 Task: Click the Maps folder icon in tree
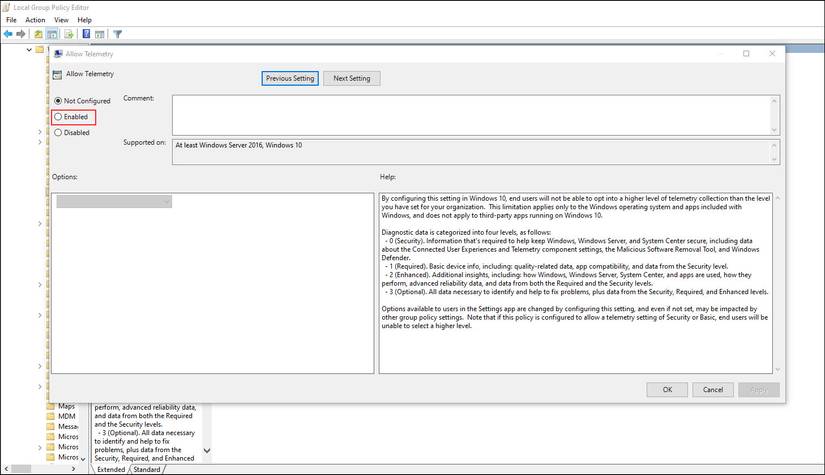[51, 406]
